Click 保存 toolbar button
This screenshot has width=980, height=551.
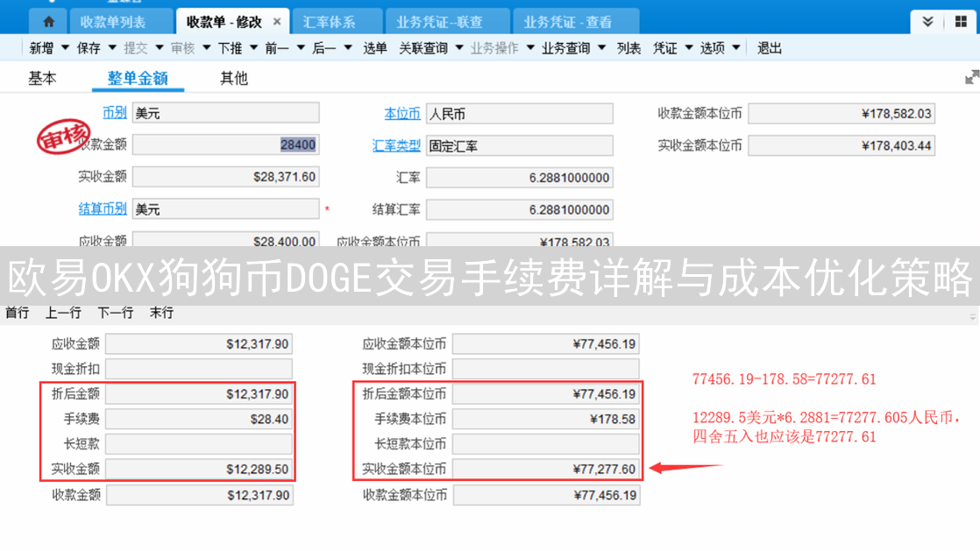click(x=89, y=48)
